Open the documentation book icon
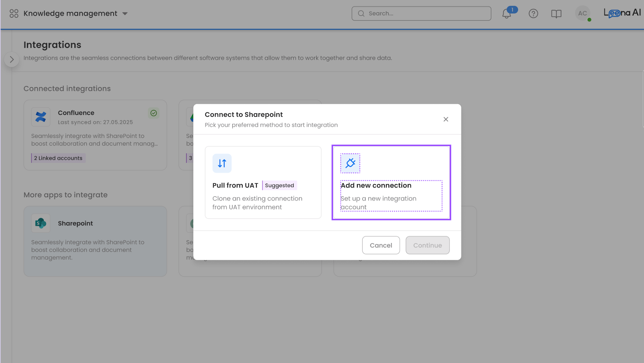The width and height of the screenshot is (644, 363). (x=556, y=14)
